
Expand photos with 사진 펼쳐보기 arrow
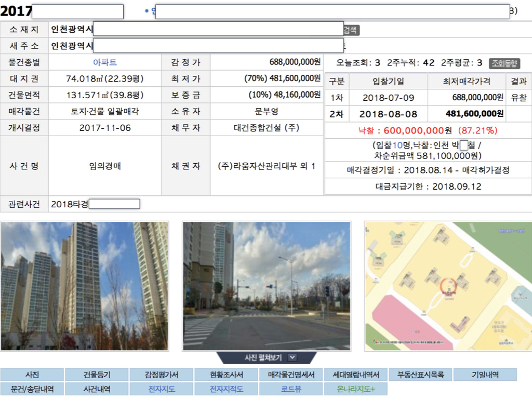click(292, 357)
